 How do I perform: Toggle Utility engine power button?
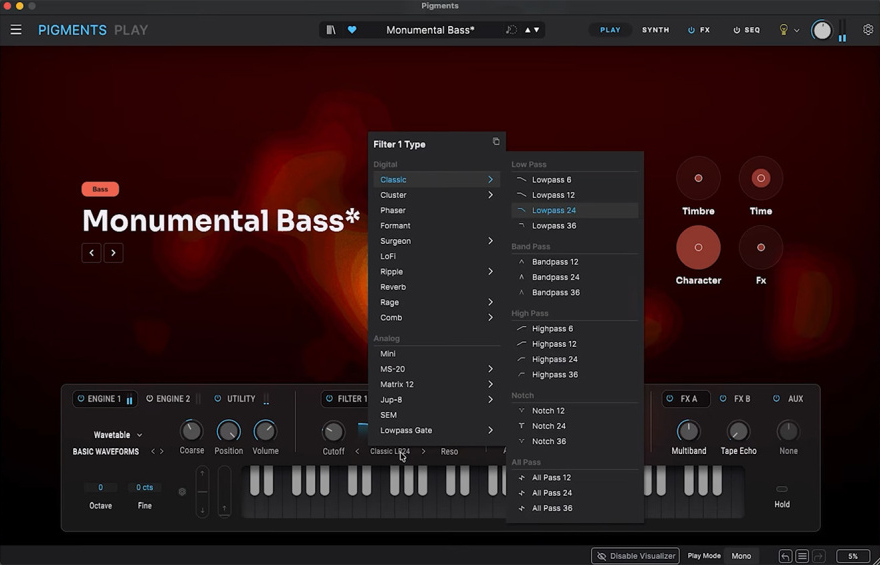click(218, 398)
